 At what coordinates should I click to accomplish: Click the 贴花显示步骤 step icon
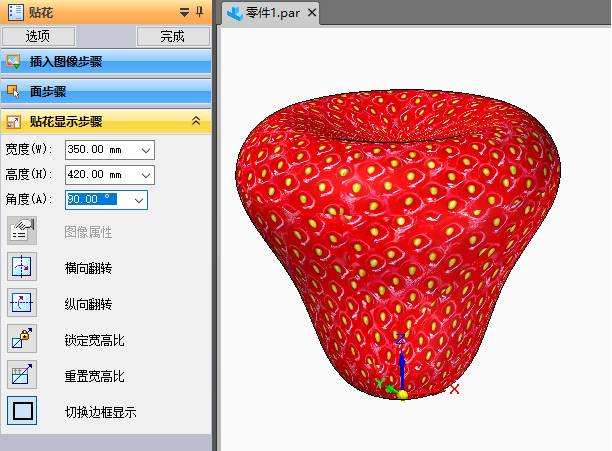[13, 122]
